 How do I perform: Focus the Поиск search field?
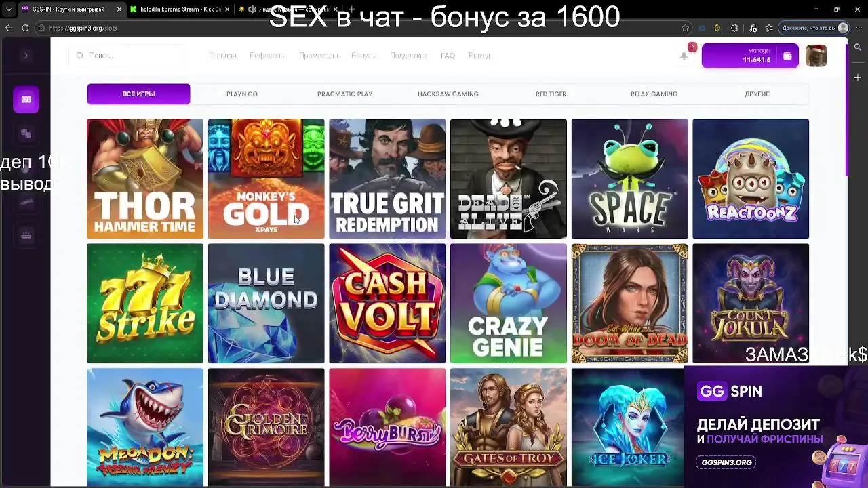129,56
